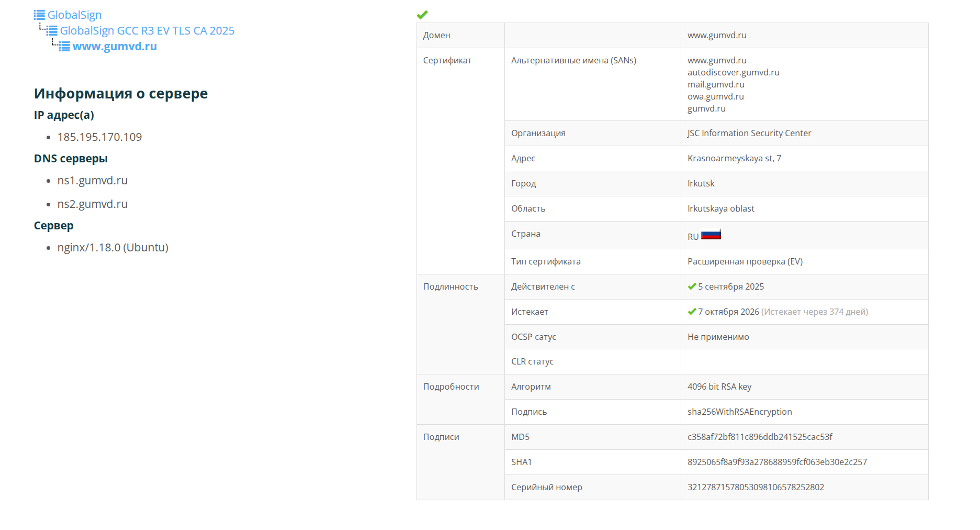Click the ns1.gumvd.ru DNS server entry
The image size is (980, 530).
click(x=93, y=181)
